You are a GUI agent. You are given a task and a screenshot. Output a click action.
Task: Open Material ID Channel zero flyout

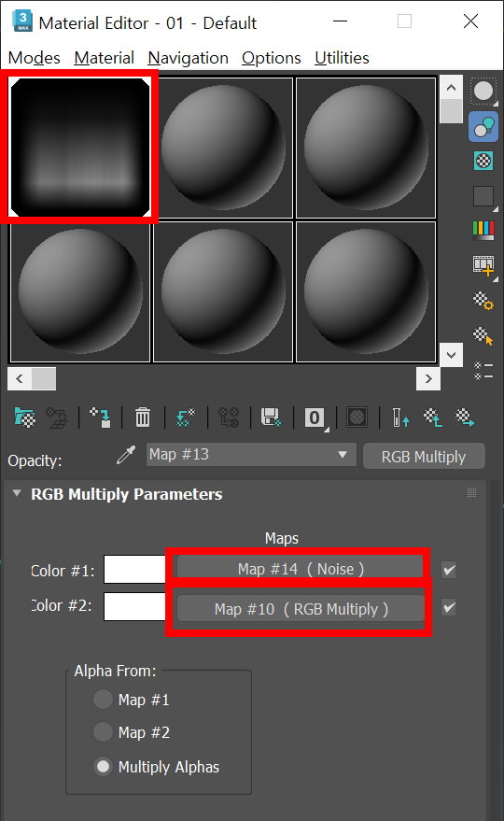pyautogui.click(x=315, y=418)
